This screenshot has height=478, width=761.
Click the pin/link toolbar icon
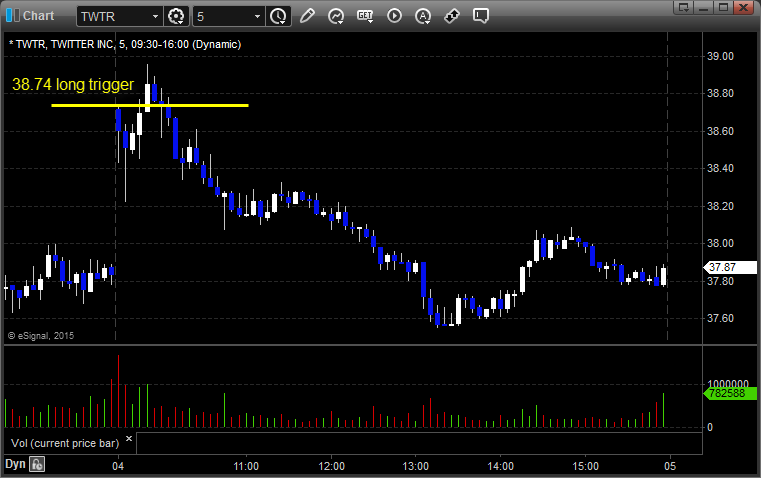(452, 16)
